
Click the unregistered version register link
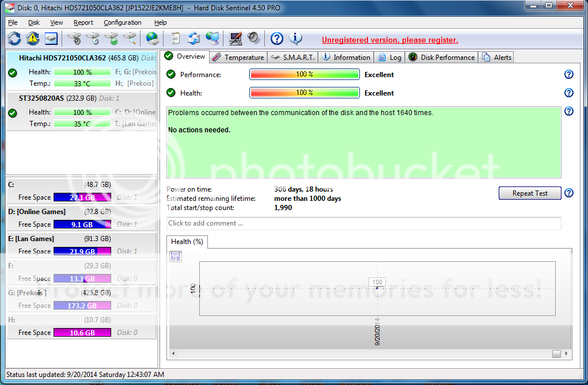(x=390, y=40)
